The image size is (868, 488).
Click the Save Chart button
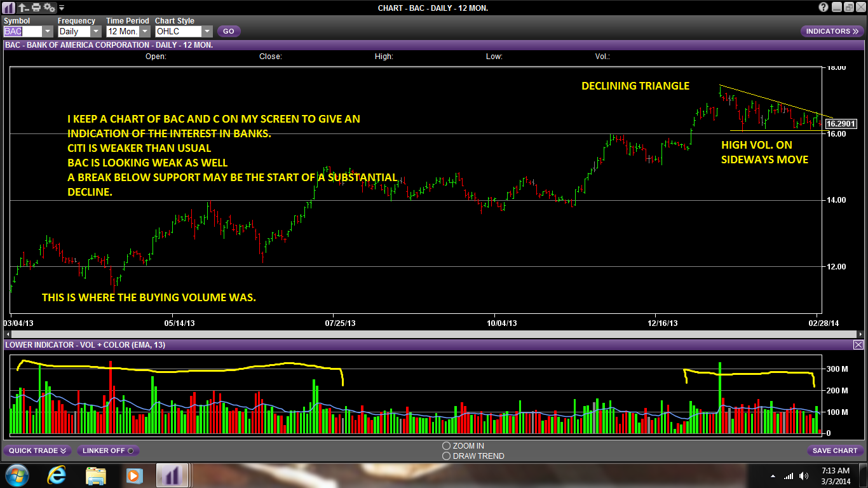[836, 451]
